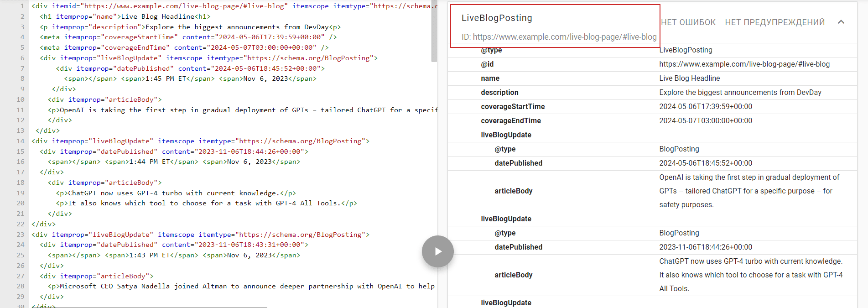Place cursor on code line 1 itemid div

pos(234,6)
